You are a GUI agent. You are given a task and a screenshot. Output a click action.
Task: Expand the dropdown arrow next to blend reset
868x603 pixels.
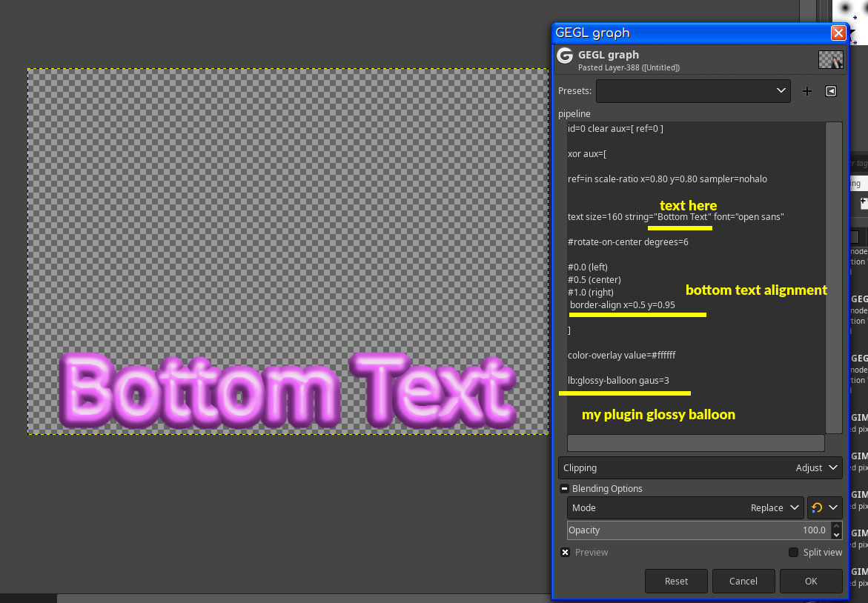click(833, 508)
